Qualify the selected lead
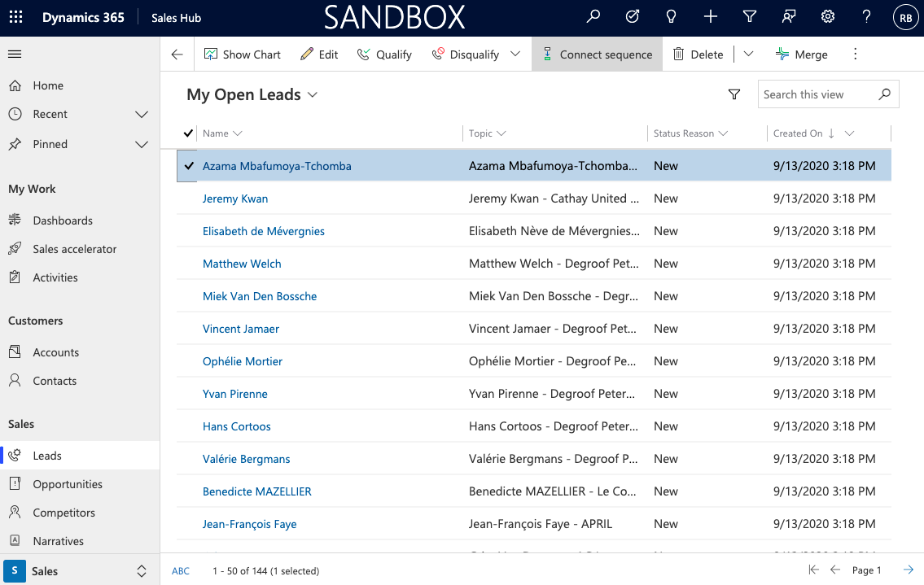924x585 pixels. click(x=384, y=55)
